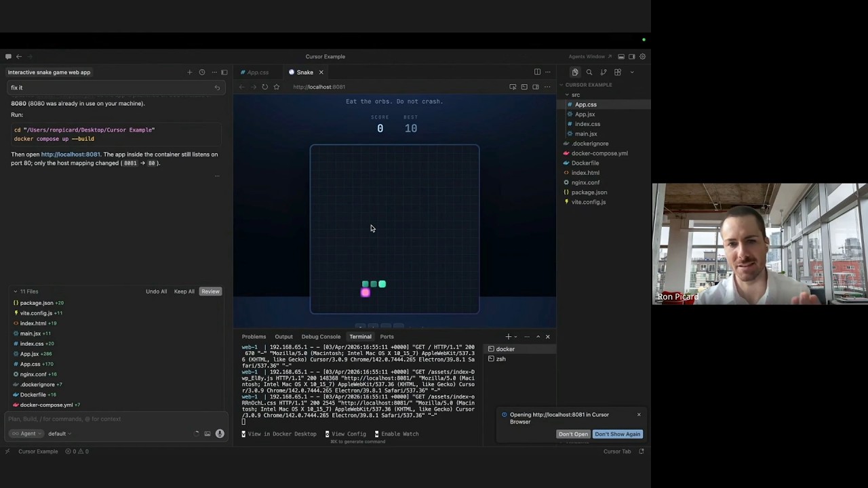
Task: Switch to the Problems panel tab
Action: (x=254, y=337)
